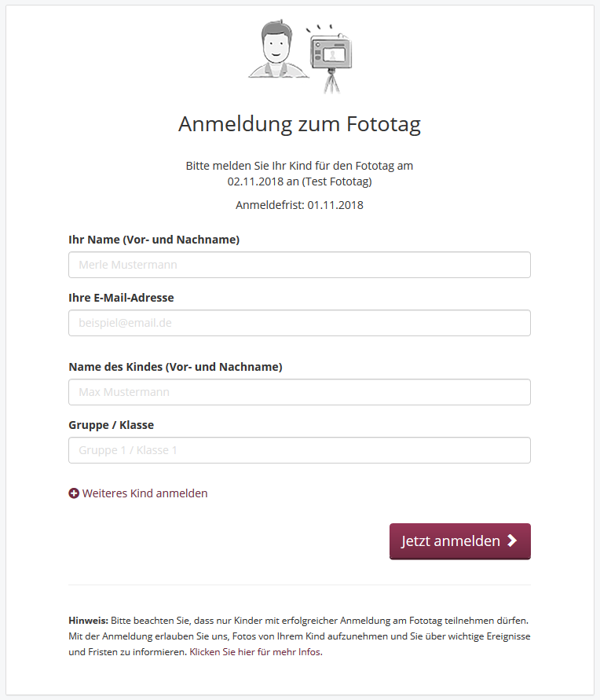Click the bold Hinweis word
Screen dimensions: 600x700
pos(88,620)
